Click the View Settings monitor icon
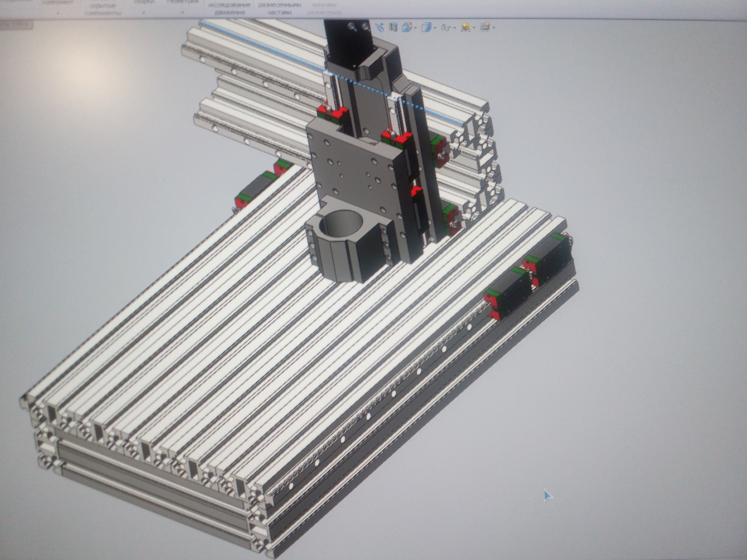 click(x=485, y=27)
